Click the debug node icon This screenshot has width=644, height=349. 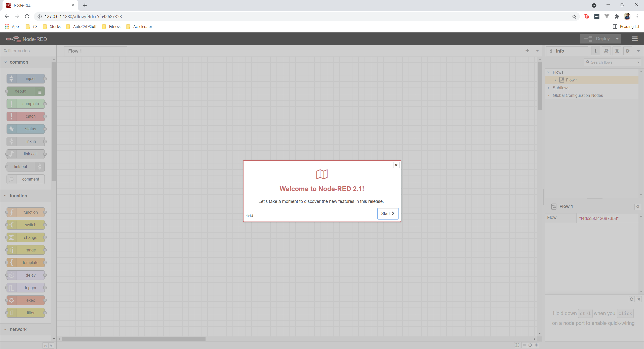[39, 91]
